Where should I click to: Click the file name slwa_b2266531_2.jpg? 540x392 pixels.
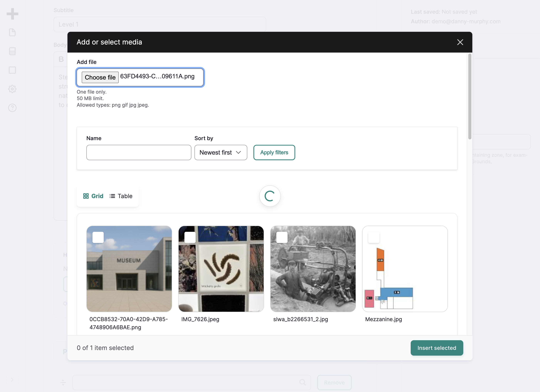(300, 319)
